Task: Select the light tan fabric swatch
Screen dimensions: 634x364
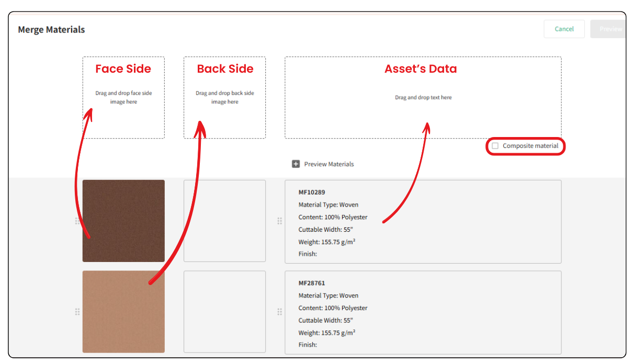Action: pyautogui.click(x=123, y=312)
